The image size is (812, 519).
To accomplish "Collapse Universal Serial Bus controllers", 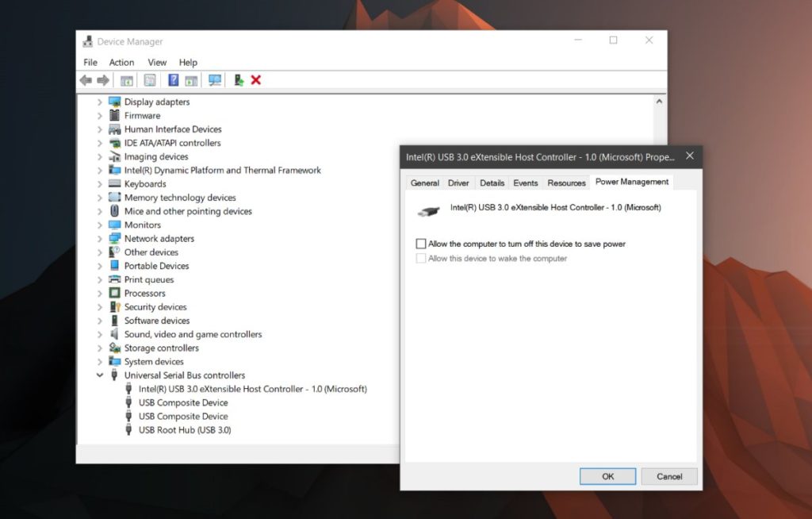I will 100,375.
